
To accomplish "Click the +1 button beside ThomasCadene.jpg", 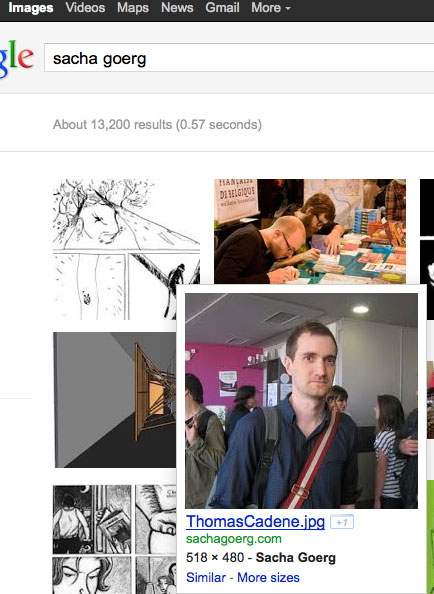I will pos(342,522).
